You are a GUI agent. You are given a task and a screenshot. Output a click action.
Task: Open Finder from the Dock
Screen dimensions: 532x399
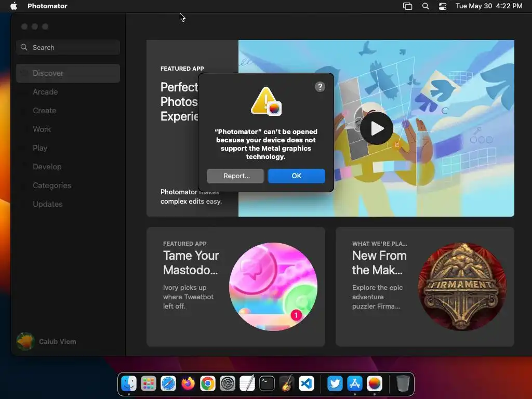point(129,384)
